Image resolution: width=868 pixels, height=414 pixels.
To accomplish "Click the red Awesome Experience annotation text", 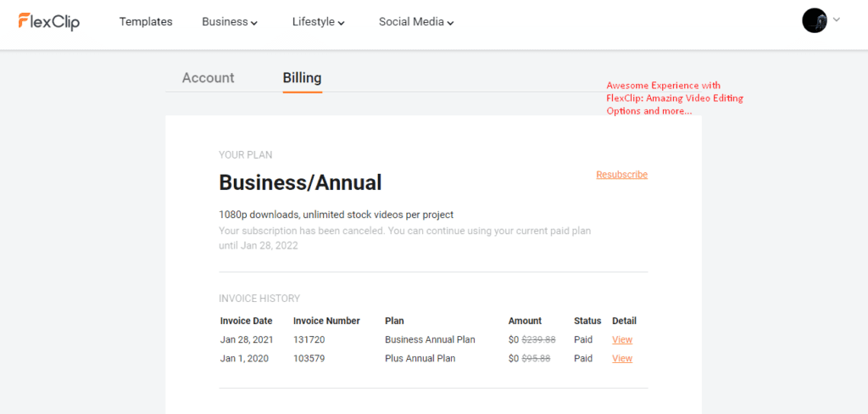I will tap(675, 98).
